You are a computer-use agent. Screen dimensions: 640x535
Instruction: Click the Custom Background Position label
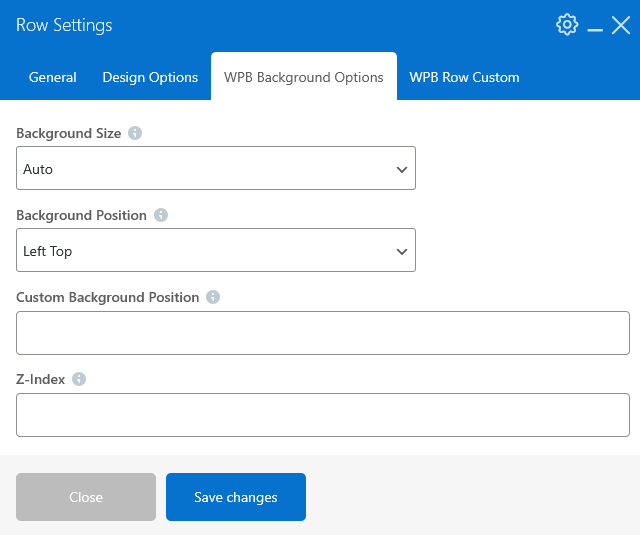pyautogui.click(x=108, y=297)
